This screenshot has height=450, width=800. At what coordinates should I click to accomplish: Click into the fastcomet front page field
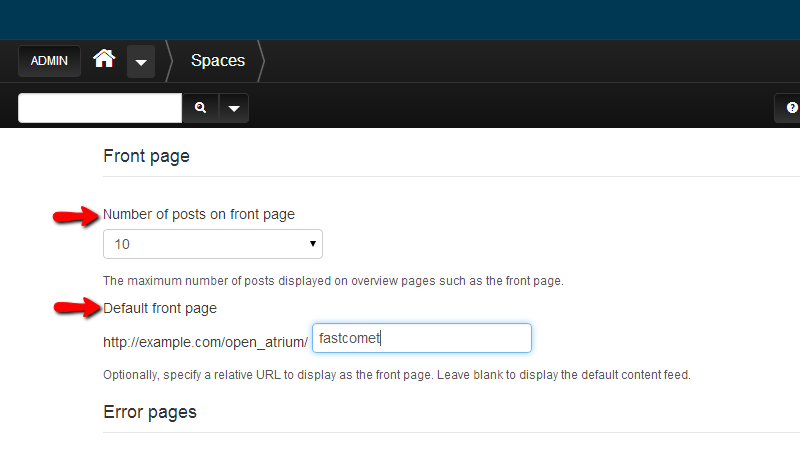[x=421, y=338]
